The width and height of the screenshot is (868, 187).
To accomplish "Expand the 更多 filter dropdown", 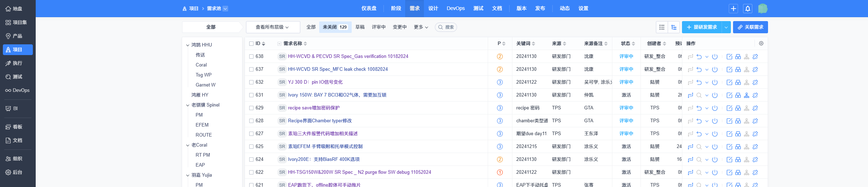I will 421,27.
